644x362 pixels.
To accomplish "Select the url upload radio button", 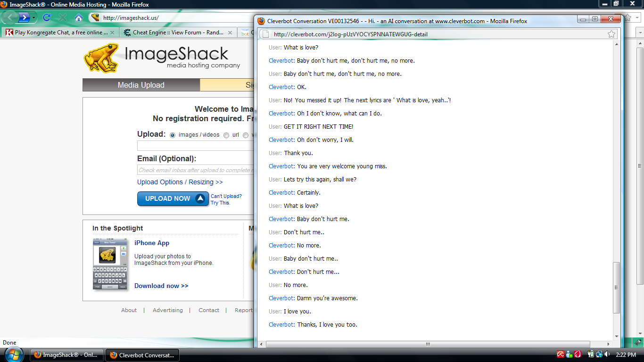I will pyautogui.click(x=226, y=135).
